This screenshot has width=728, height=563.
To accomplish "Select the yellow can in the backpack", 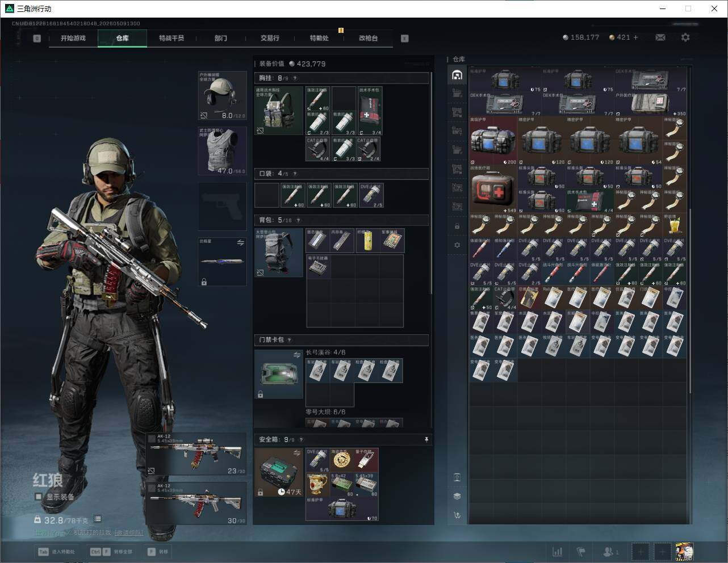I will click(368, 241).
